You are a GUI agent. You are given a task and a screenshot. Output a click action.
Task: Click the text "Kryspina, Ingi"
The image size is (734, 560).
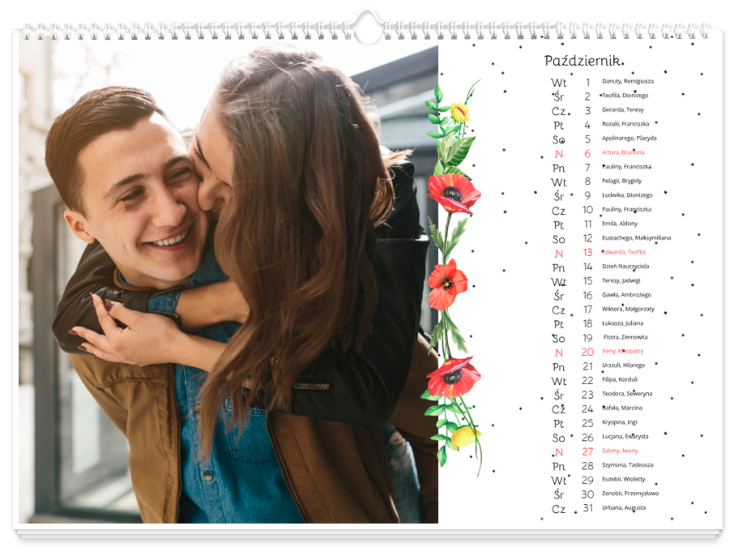click(619, 422)
